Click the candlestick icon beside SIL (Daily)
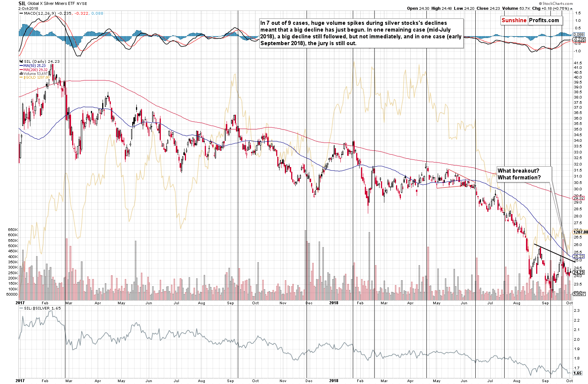This screenshot has width=588, height=384. click(x=20, y=61)
